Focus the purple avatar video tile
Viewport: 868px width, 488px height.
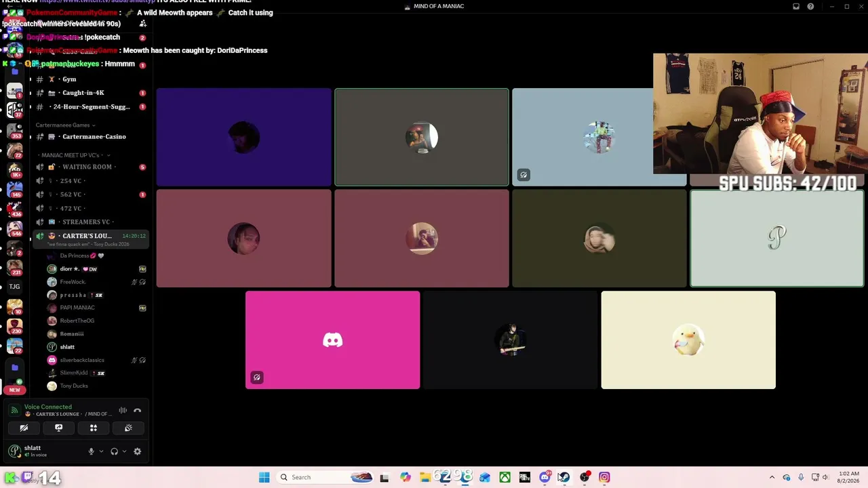click(244, 137)
